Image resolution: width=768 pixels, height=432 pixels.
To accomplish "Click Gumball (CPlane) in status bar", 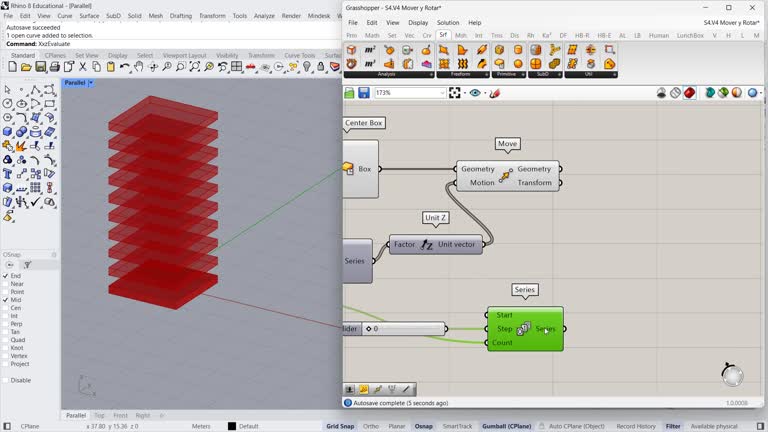I will tap(506, 426).
